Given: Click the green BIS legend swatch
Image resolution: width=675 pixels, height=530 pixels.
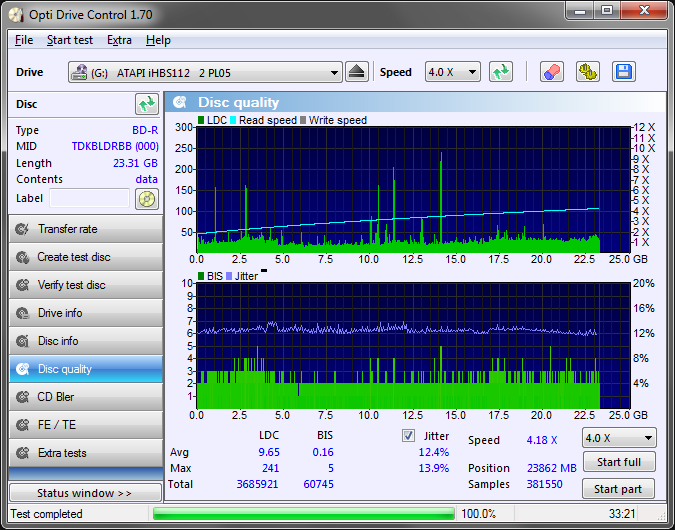Looking at the screenshot, I should (x=201, y=276).
